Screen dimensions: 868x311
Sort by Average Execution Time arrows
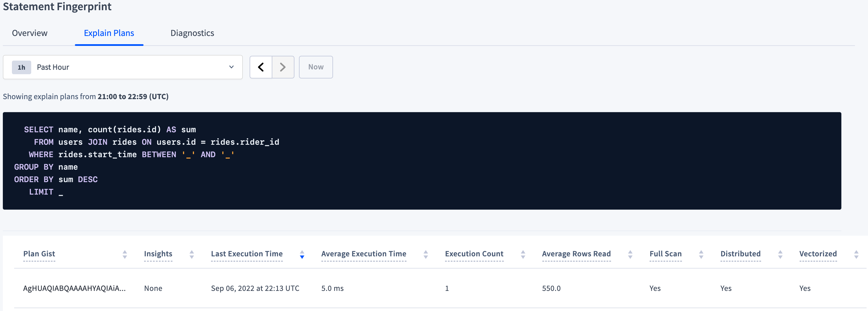(x=425, y=254)
